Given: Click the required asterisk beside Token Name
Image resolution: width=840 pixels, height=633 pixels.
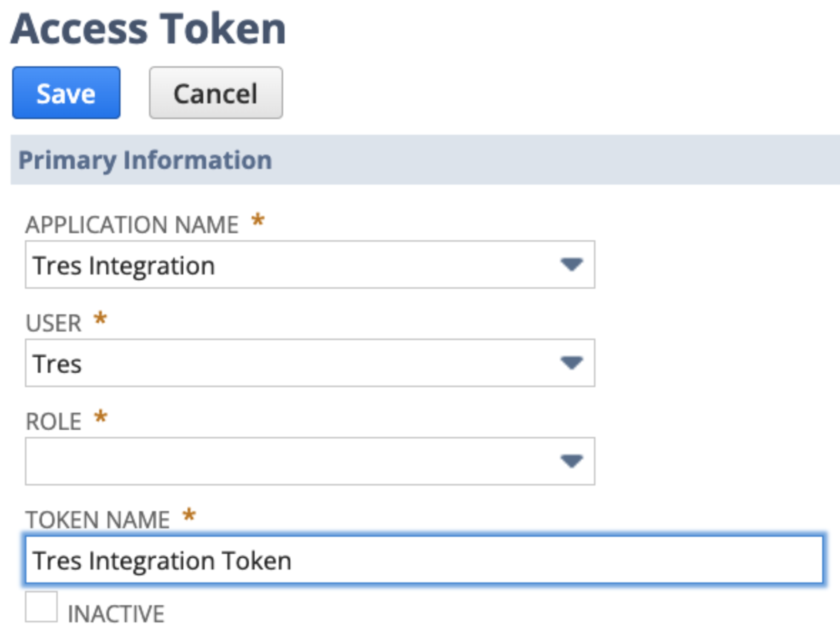Looking at the screenshot, I should tap(189, 516).
